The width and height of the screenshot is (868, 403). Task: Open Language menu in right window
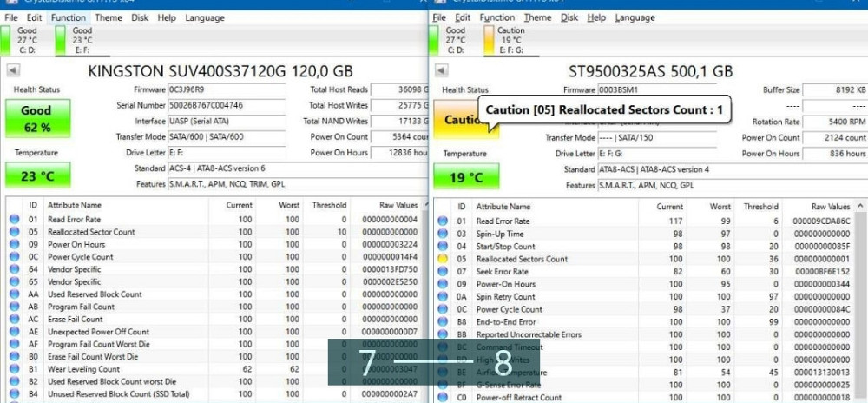pos(635,17)
